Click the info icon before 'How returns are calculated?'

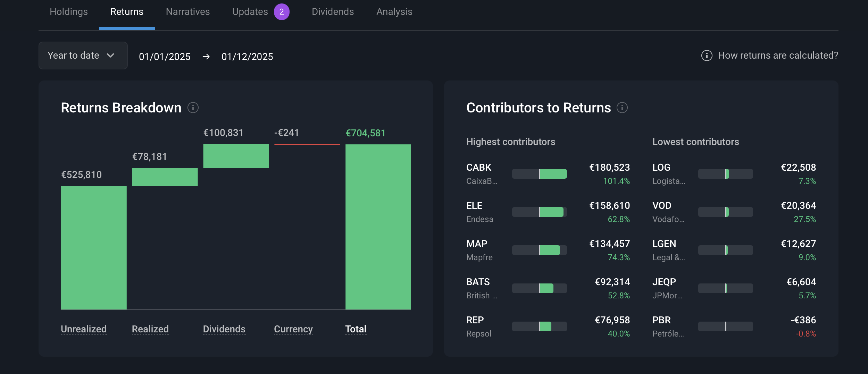point(707,56)
